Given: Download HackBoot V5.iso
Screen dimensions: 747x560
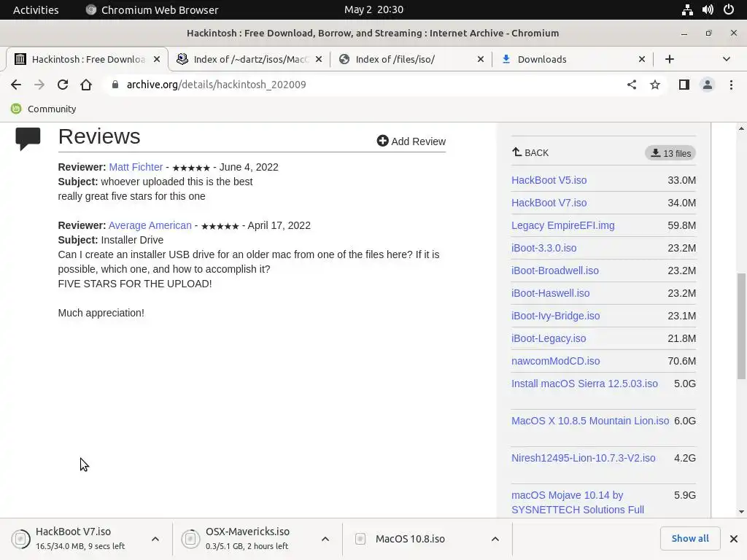Looking at the screenshot, I should [549, 181].
